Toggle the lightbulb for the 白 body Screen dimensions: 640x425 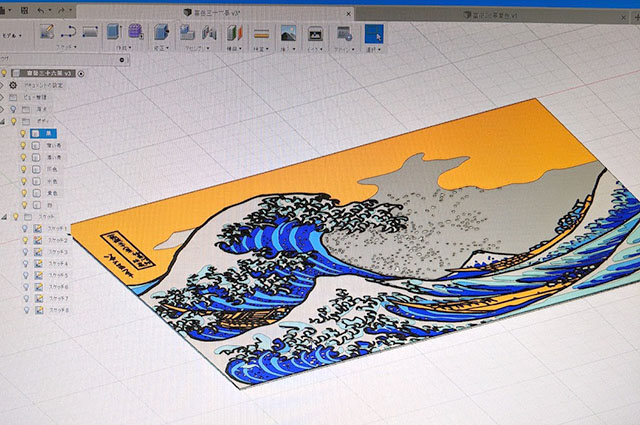click(x=24, y=205)
